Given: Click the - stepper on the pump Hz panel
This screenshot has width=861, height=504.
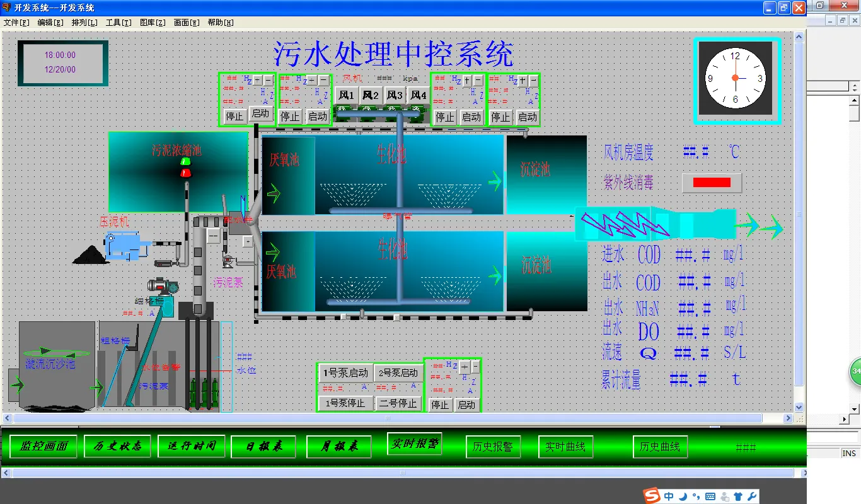Looking at the screenshot, I should 474,367.
